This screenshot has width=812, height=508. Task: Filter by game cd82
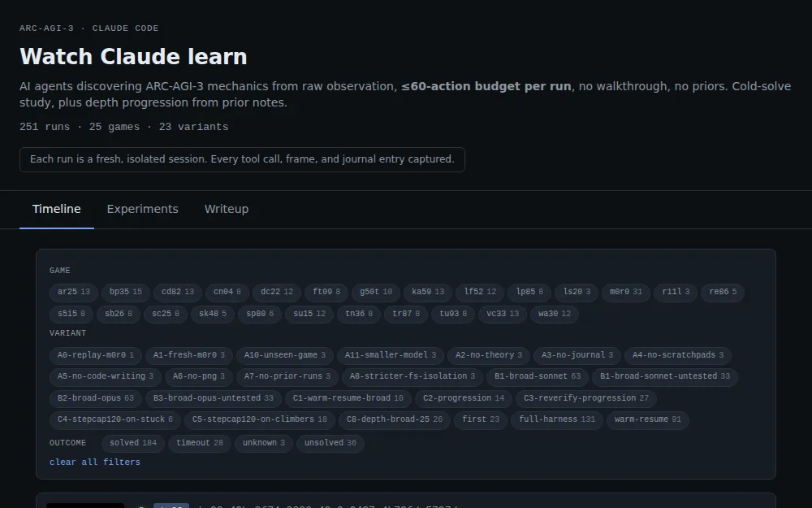pos(178,293)
